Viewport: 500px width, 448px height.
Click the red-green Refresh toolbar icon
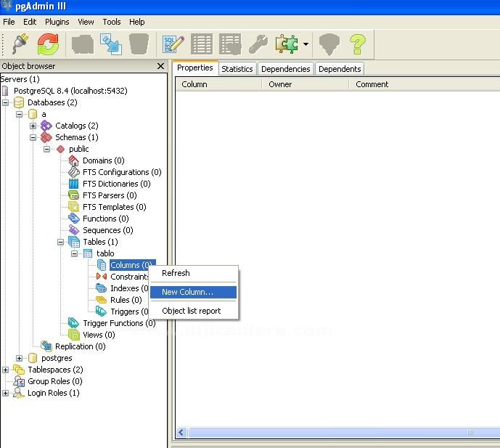pos(48,44)
